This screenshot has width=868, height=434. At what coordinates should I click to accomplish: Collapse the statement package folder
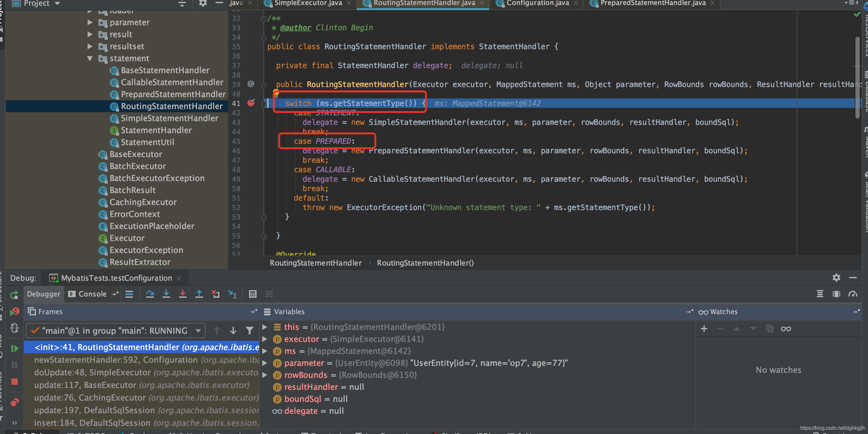[90, 58]
